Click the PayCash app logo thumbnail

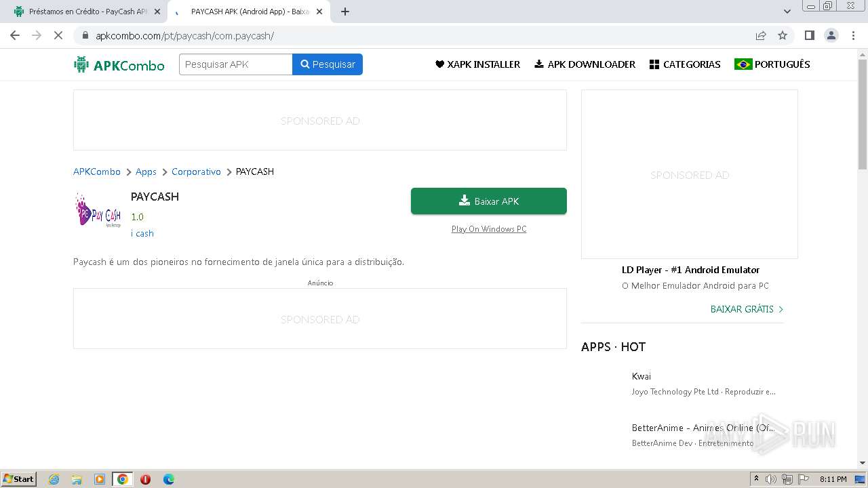click(98, 210)
